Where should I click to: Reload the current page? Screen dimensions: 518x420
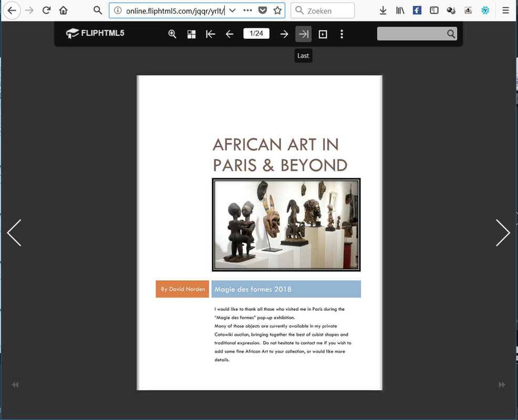tap(47, 10)
